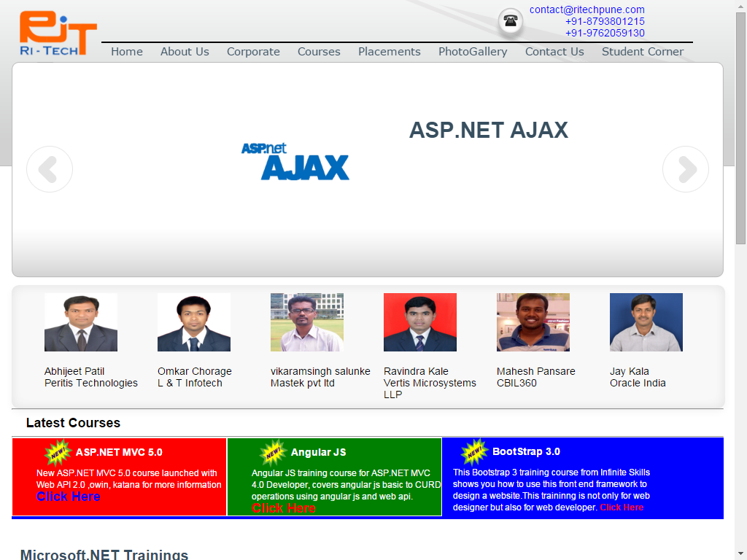Go to Placements page
The height and width of the screenshot is (560, 747).
pyautogui.click(x=390, y=52)
